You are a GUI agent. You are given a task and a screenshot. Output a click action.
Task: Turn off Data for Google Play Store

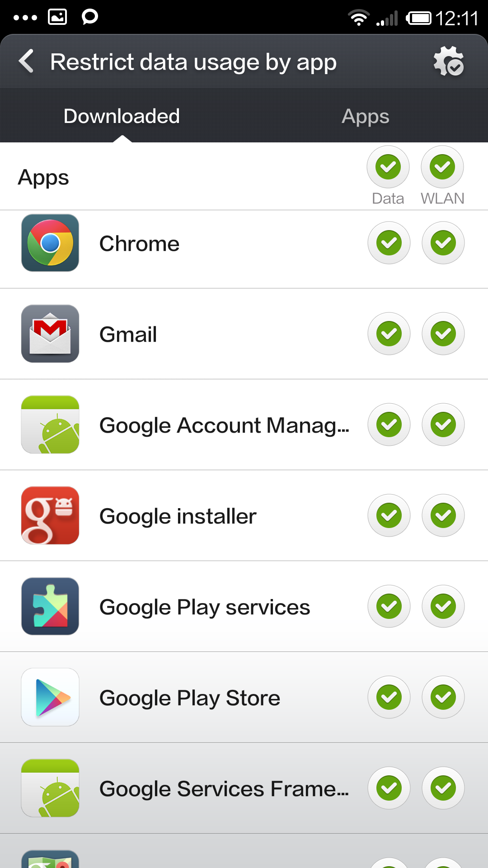(389, 697)
